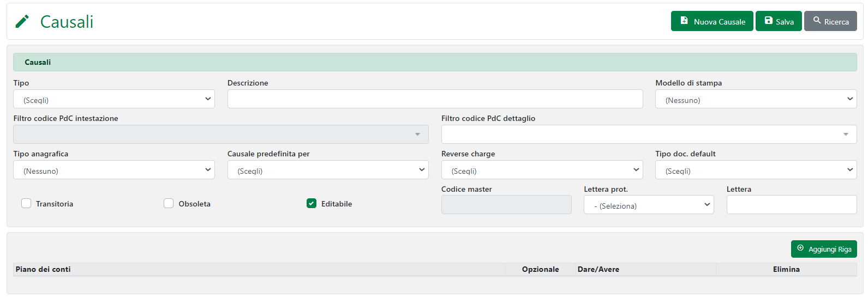This screenshot has height=298, width=868.
Task: Expand the Tipo doc. default dropdown
Action: [x=756, y=170]
